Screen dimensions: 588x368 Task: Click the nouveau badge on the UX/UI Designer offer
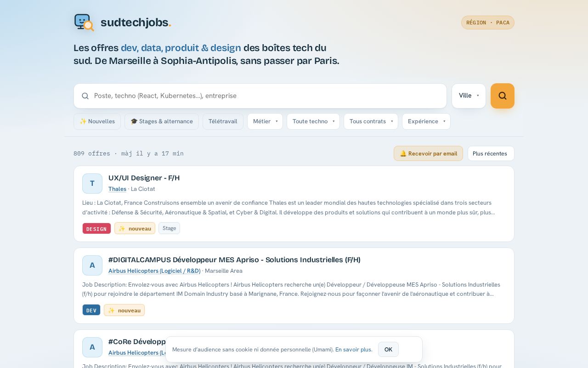point(135,229)
